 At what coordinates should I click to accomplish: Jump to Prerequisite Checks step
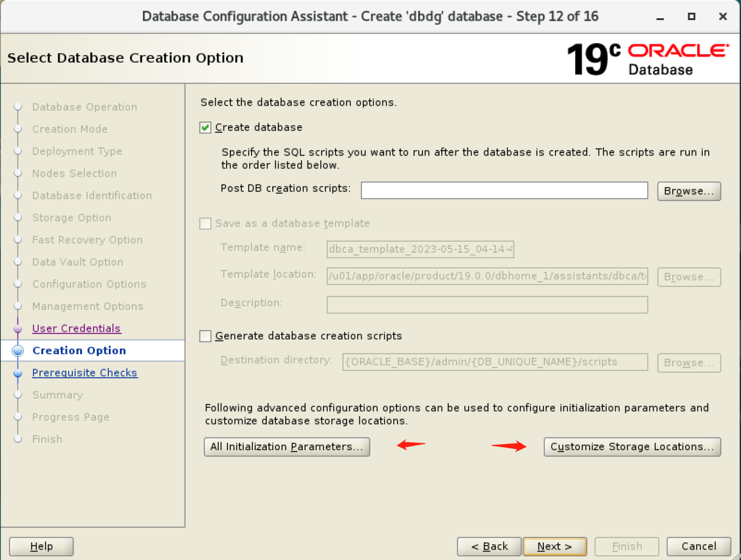click(x=84, y=373)
